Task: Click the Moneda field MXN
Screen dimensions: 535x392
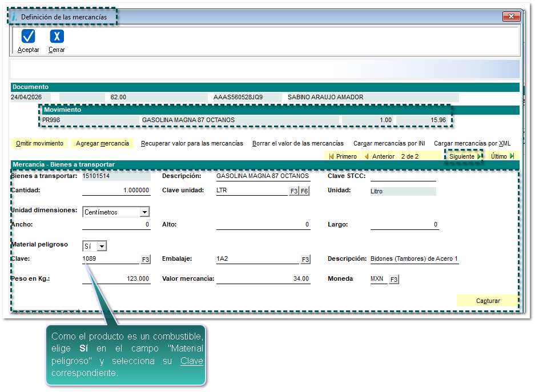Action: point(379,279)
